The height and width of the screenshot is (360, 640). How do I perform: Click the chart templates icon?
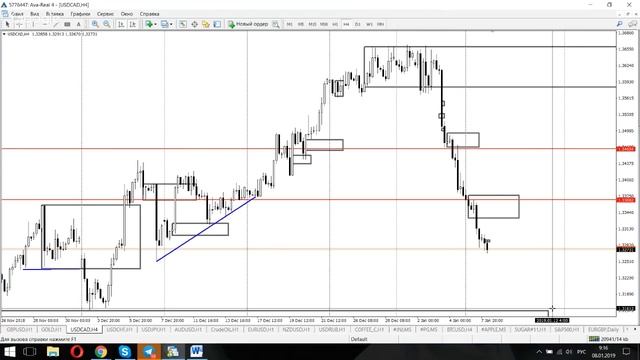[x=164, y=24]
